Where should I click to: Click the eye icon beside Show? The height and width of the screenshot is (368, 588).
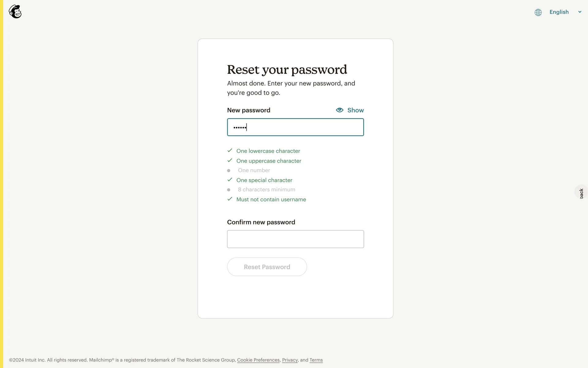[339, 110]
